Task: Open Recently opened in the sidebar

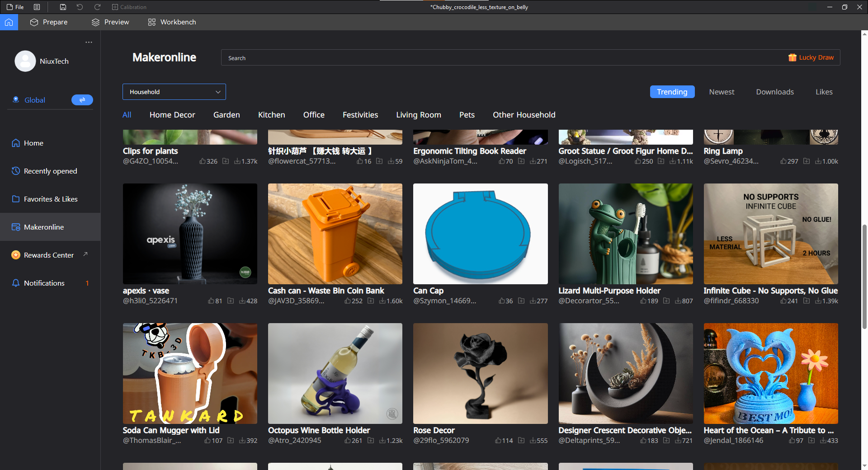Action: pos(50,171)
